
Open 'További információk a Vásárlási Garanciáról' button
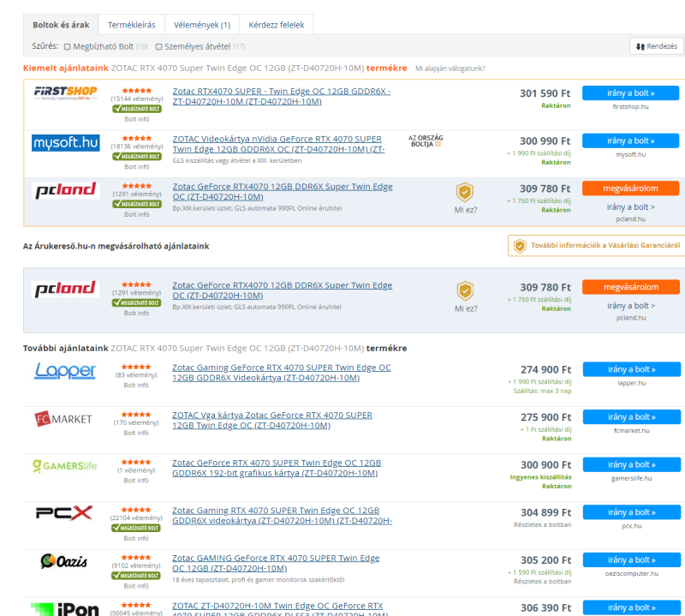[x=596, y=246]
